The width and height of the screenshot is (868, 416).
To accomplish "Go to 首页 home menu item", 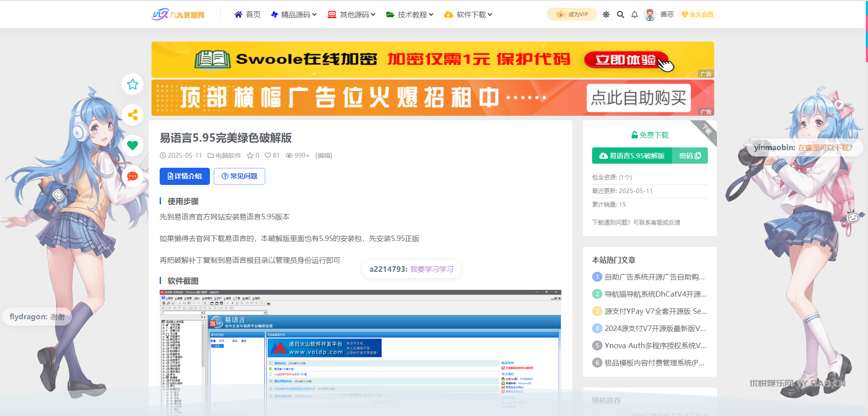I will click(x=247, y=14).
